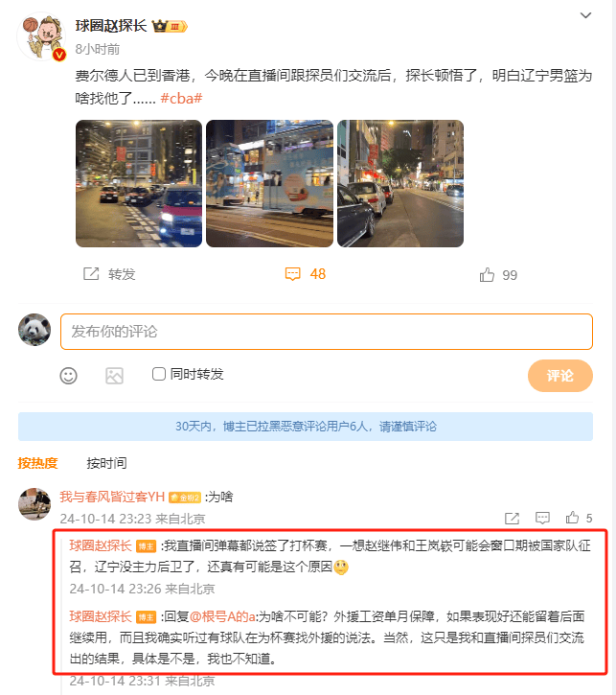Sort comments by 按热度
Image resolution: width=616 pixels, height=695 pixels.
pyautogui.click(x=37, y=463)
